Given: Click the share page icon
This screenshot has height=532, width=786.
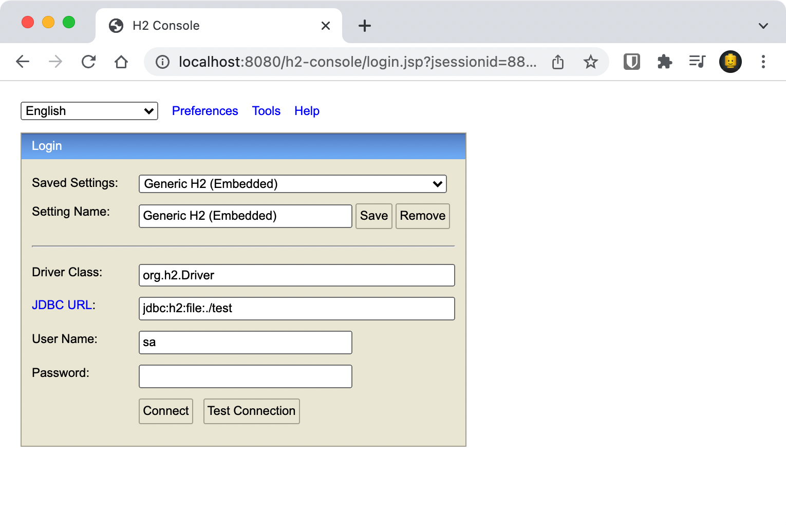Looking at the screenshot, I should [558, 62].
